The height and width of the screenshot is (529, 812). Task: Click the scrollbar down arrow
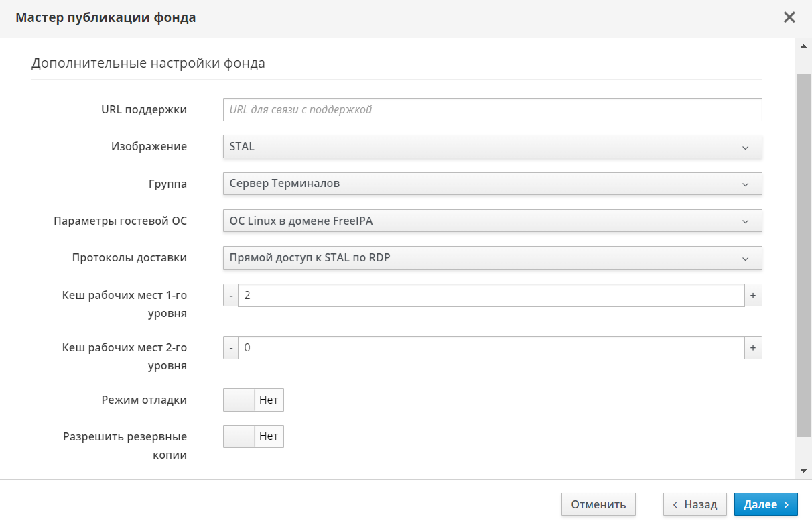tap(803, 471)
